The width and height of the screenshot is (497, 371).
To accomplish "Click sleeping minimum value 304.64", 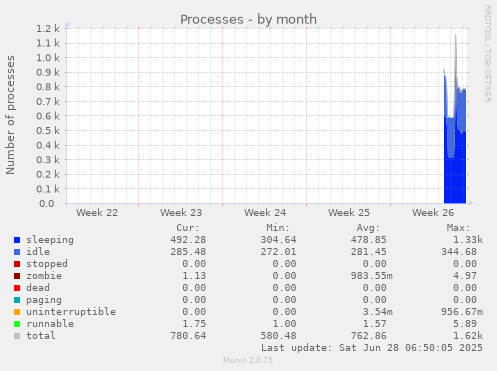I will point(278,240).
